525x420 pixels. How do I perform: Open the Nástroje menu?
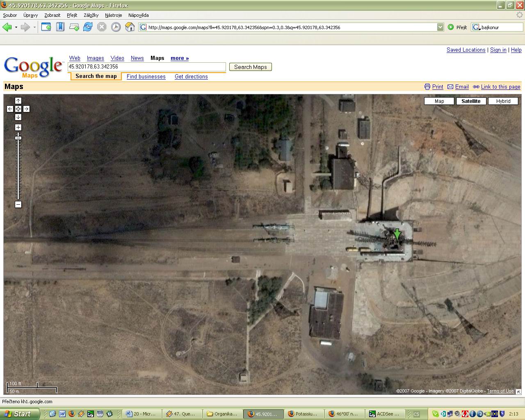click(113, 15)
